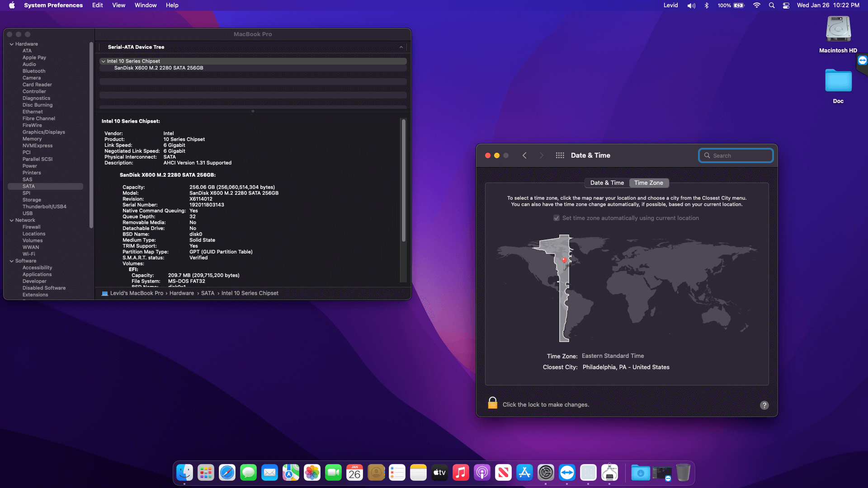Select NVMExpress in Hardware sidebar
868x488 pixels.
38,145
